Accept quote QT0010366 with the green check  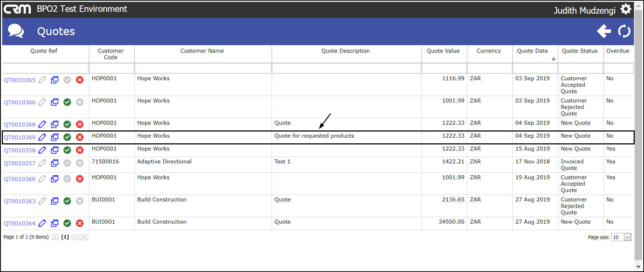coord(67,102)
